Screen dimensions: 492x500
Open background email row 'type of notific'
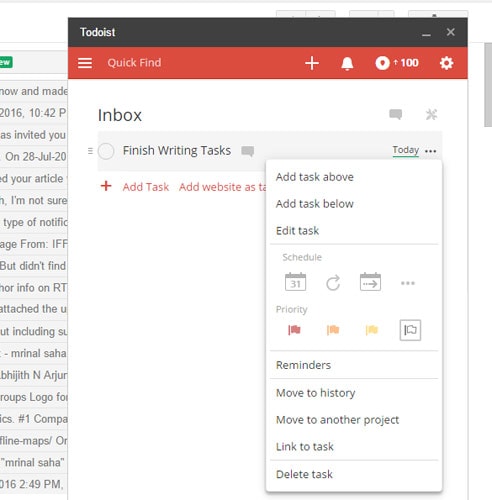33,222
